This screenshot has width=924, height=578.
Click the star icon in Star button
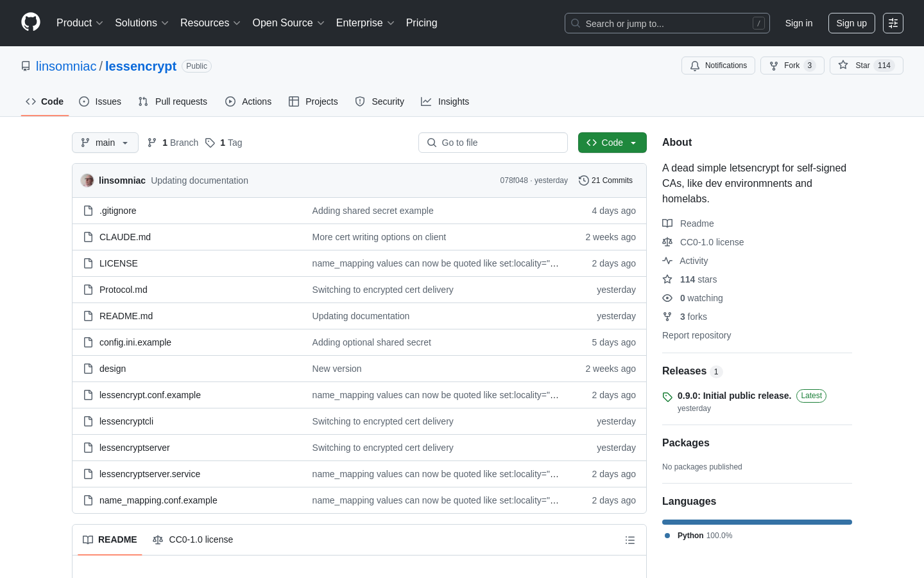pyautogui.click(x=843, y=66)
